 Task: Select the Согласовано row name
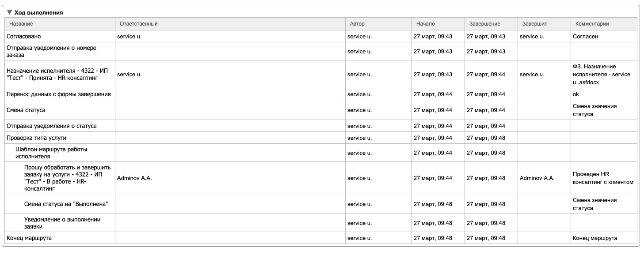point(24,37)
